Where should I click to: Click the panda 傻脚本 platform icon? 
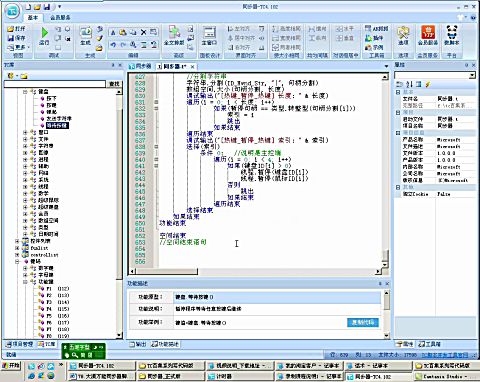click(452, 32)
